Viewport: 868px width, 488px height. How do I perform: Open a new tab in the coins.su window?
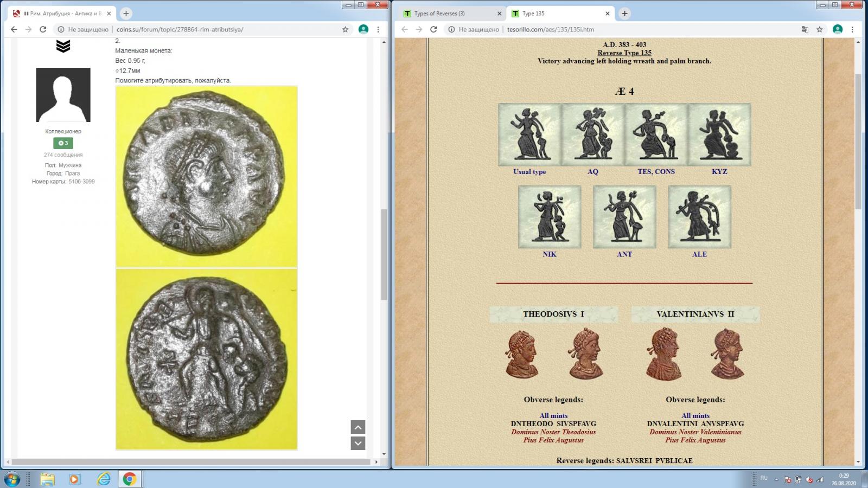(126, 14)
